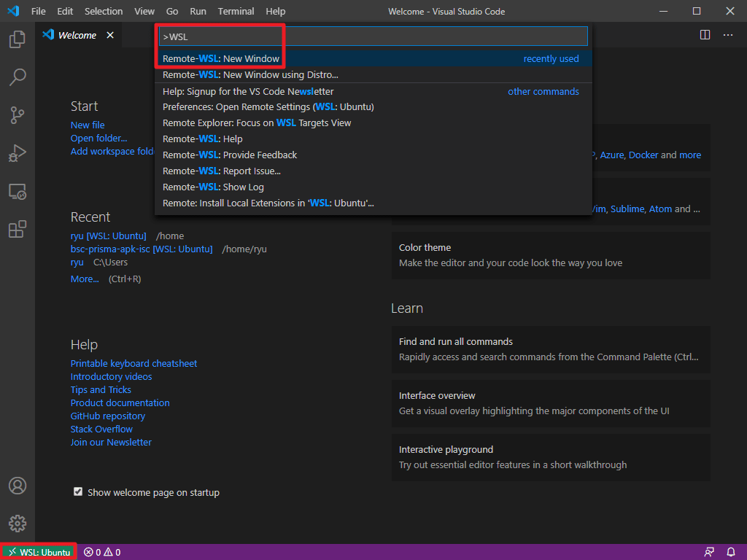Select Remote Explorer: Focus on WSL Targets View
747x560 pixels.
coord(373,122)
